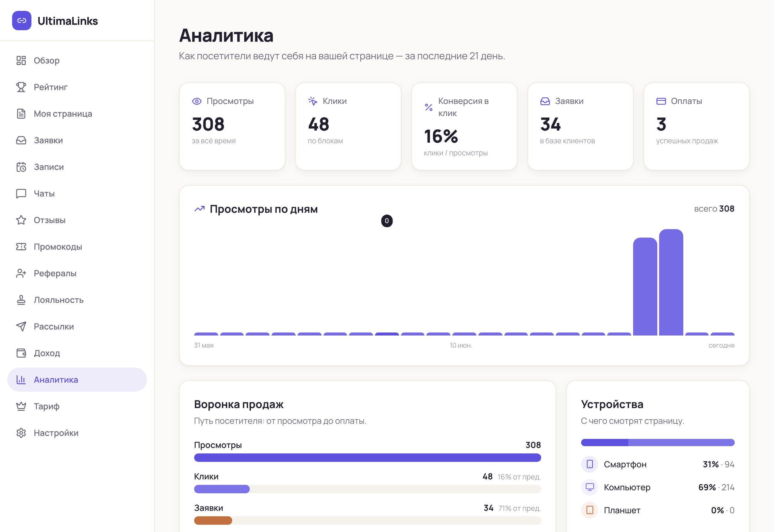774x532 pixels.
Task: Click the highlighted dark bar under tooltip
Action: click(x=387, y=334)
